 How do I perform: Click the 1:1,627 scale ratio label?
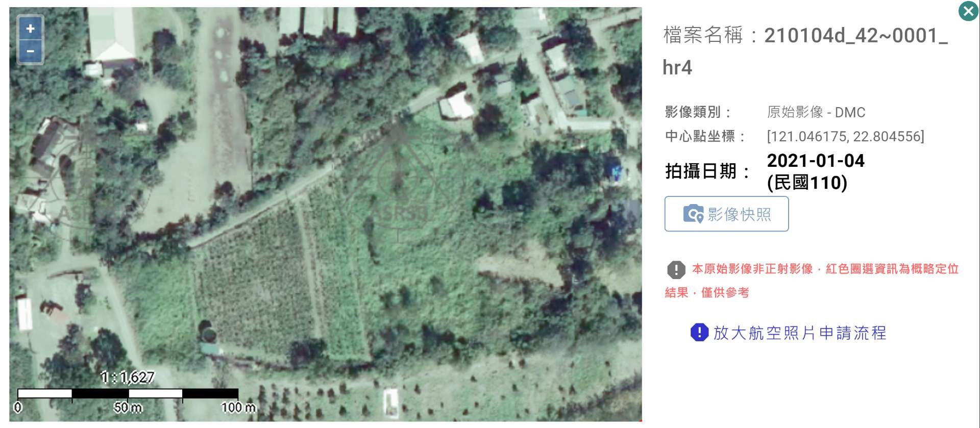click(x=128, y=377)
